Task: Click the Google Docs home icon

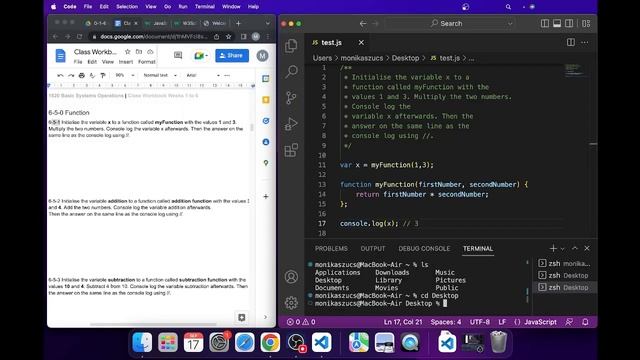Action: point(60,56)
